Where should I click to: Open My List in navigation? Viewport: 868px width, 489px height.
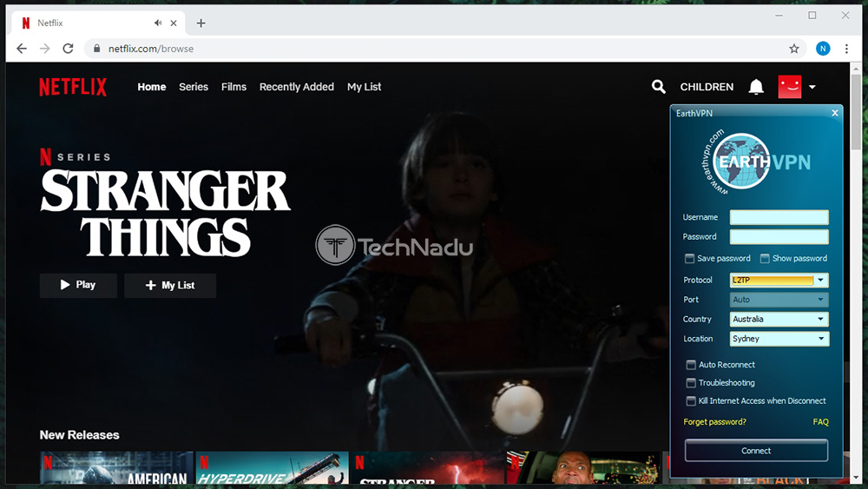tap(365, 87)
